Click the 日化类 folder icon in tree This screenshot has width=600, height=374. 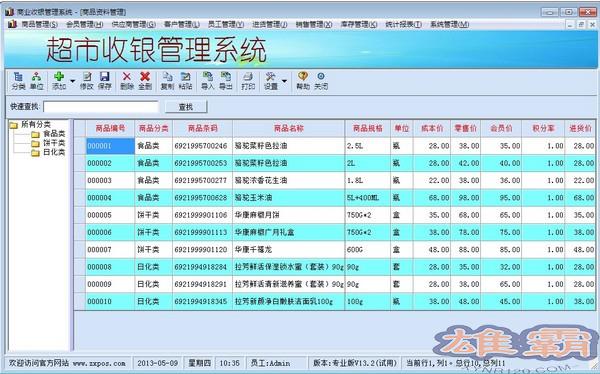36,153
